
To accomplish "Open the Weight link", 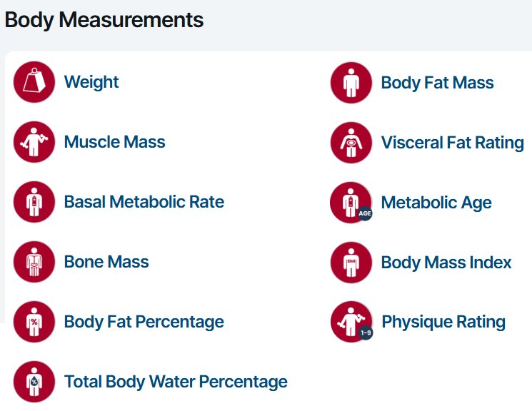I will 91,82.
